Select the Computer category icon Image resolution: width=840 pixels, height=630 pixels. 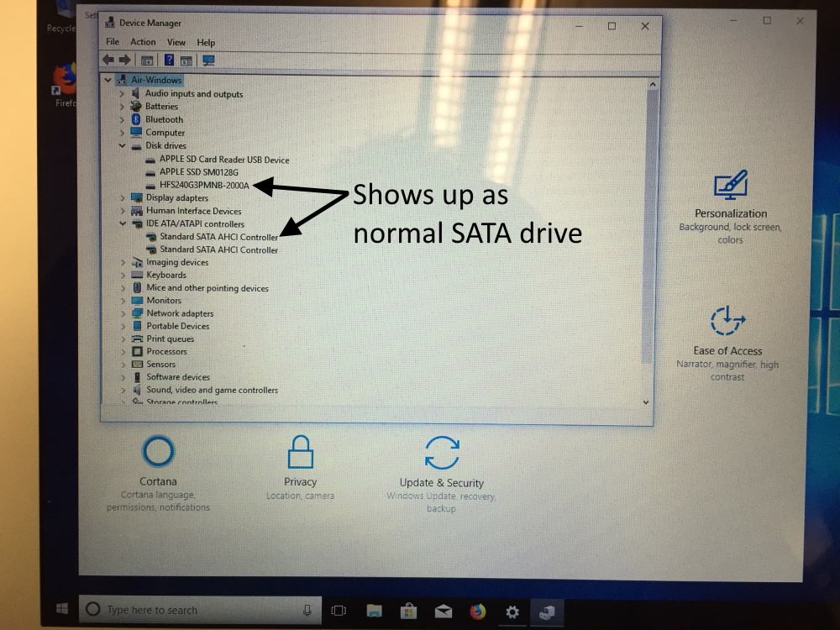tap(136, 132)
